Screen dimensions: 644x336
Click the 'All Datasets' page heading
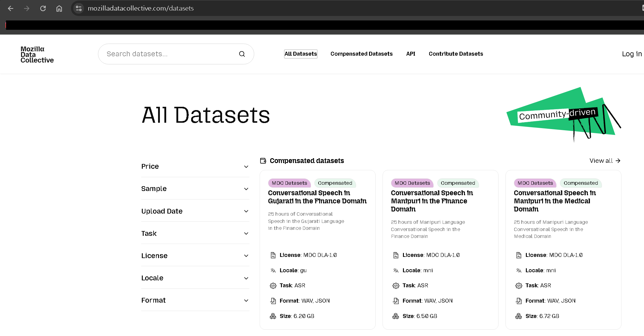(x=206, y=115)
